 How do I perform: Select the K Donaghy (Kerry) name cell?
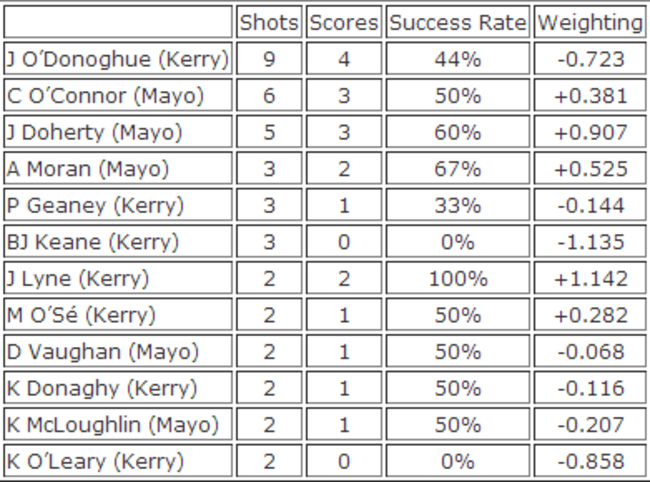click(x=101, y=388)
